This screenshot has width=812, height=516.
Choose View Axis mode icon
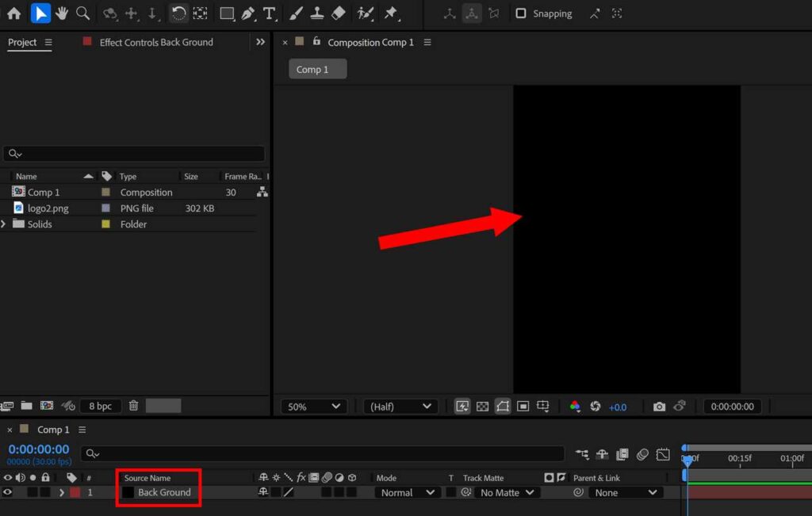coord(493,13)
